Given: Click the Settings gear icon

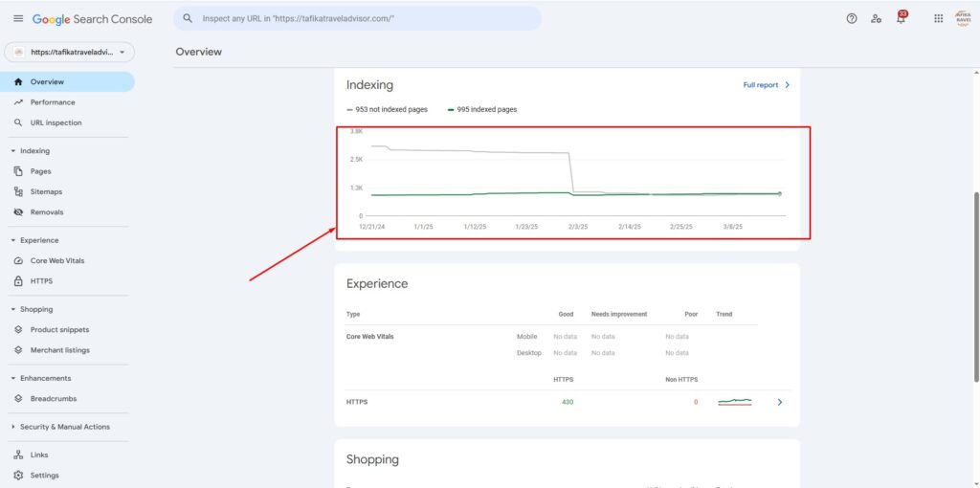Looking at the screenshot, I should 18,476.
